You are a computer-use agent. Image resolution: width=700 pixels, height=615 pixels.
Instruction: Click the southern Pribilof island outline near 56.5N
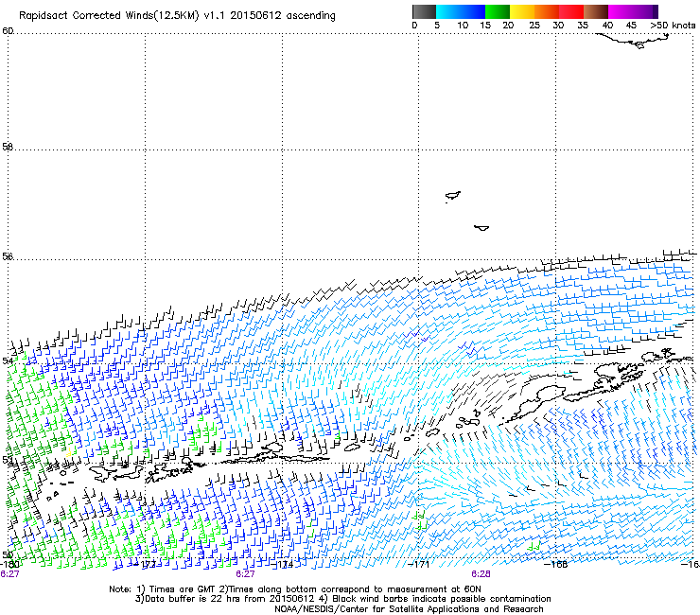click(481, 228)
